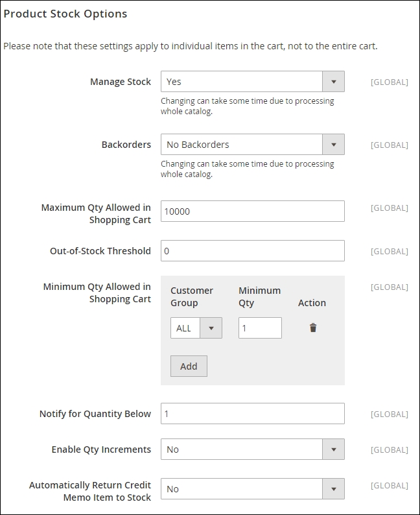Click the Manage Stock label
The height and width of the screenshot is (515, 420).
click(121, 82)
